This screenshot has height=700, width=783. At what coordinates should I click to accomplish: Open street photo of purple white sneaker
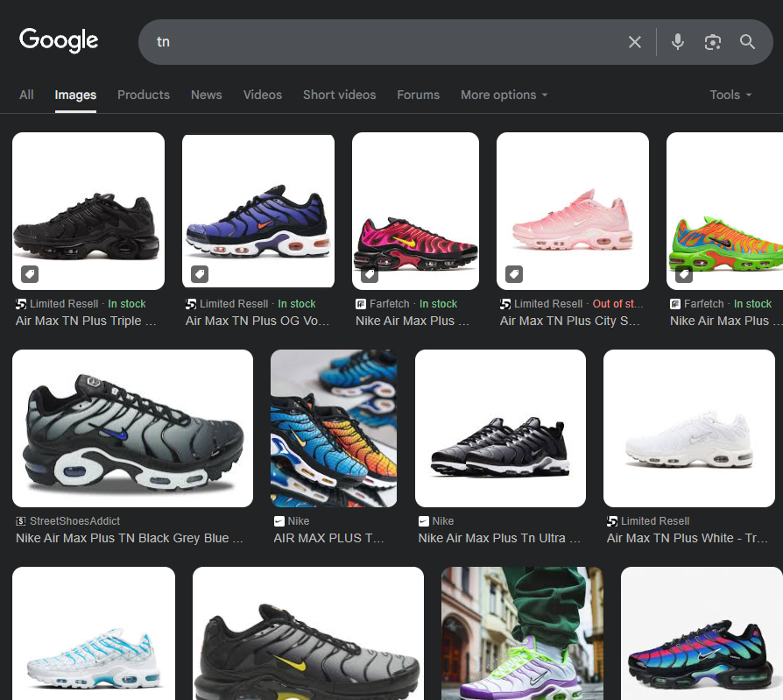(x=522, y=633)
